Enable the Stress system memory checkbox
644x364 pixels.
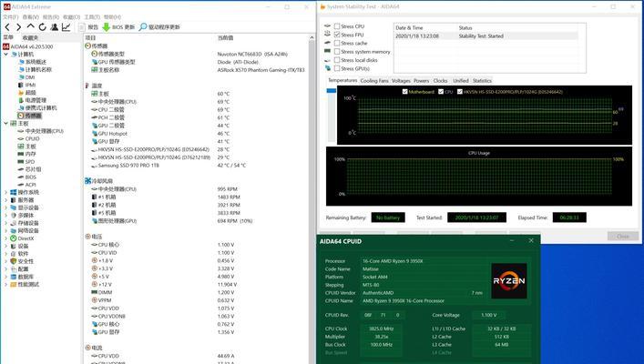(x=337, y=52)
